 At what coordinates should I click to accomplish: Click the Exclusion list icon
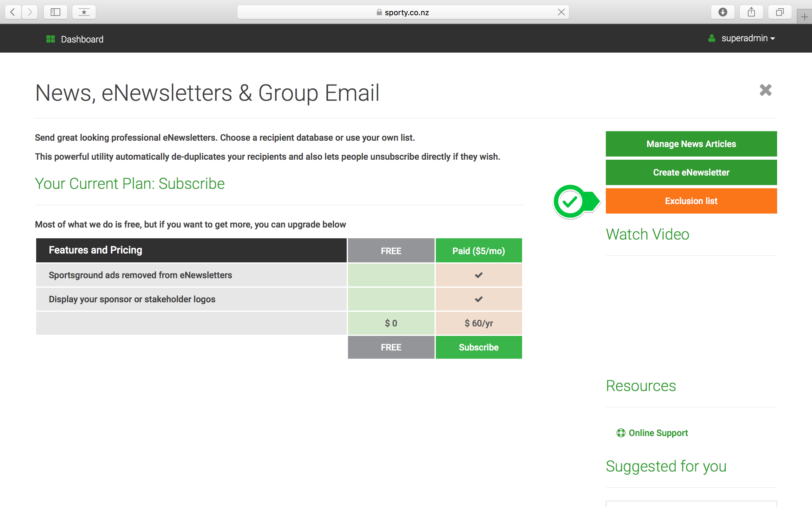tap(691, 201)
